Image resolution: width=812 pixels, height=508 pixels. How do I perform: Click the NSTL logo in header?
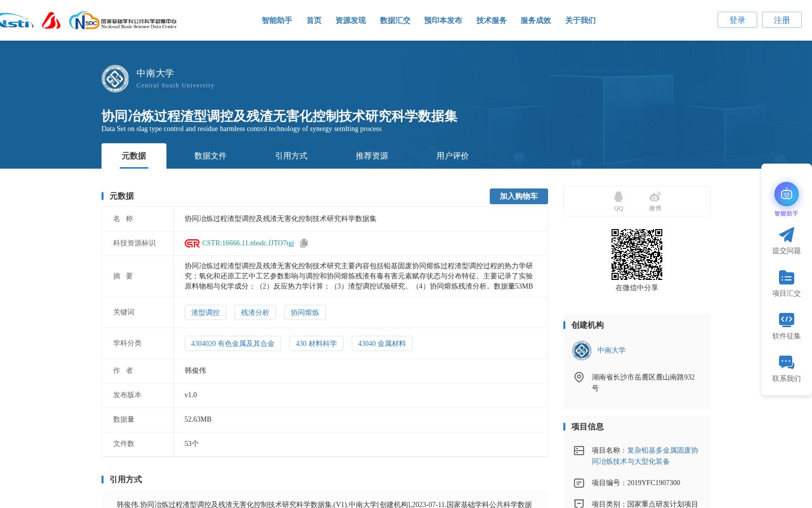click(x=16, y=20)
